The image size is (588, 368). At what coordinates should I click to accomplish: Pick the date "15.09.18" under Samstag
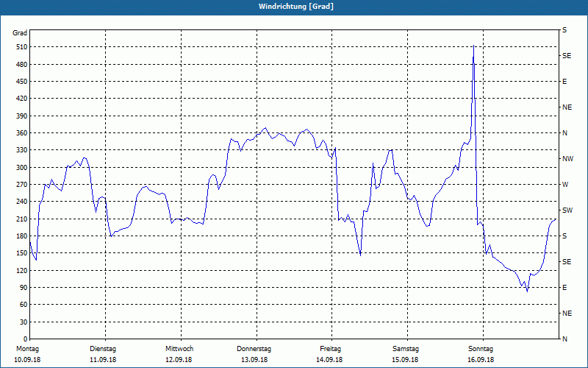tap(405, 360)
